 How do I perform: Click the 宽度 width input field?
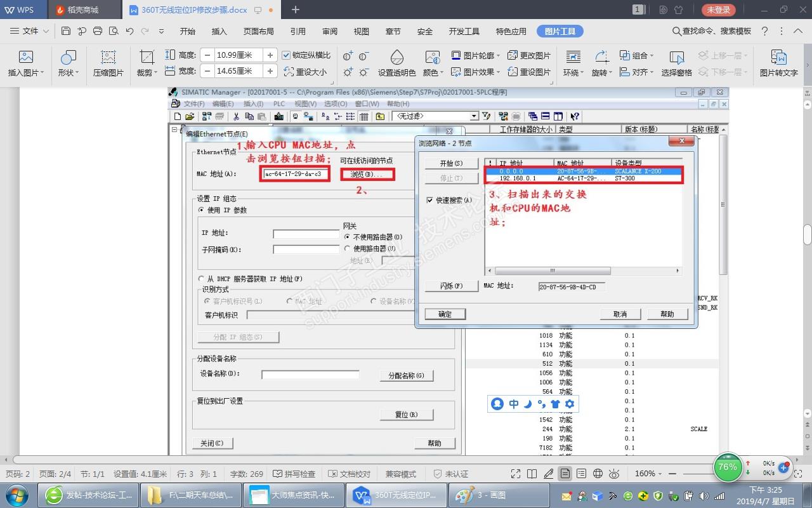(x=238, y=71)
